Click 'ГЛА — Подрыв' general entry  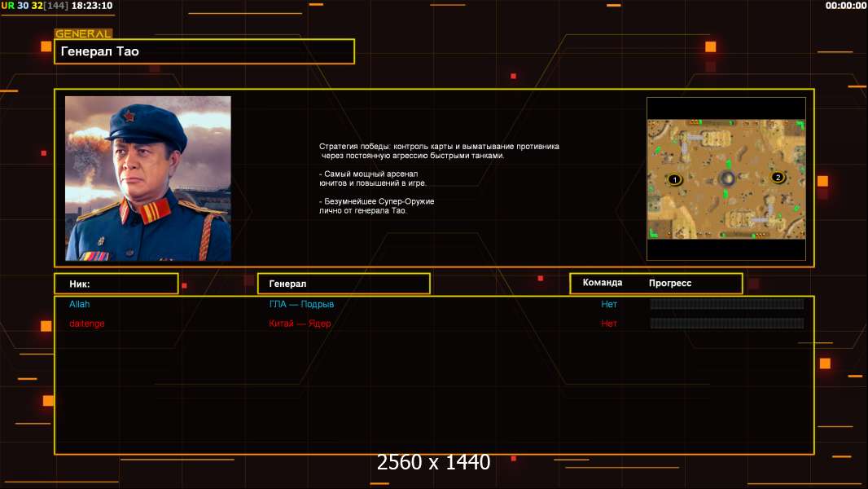(x=302, y=304)
